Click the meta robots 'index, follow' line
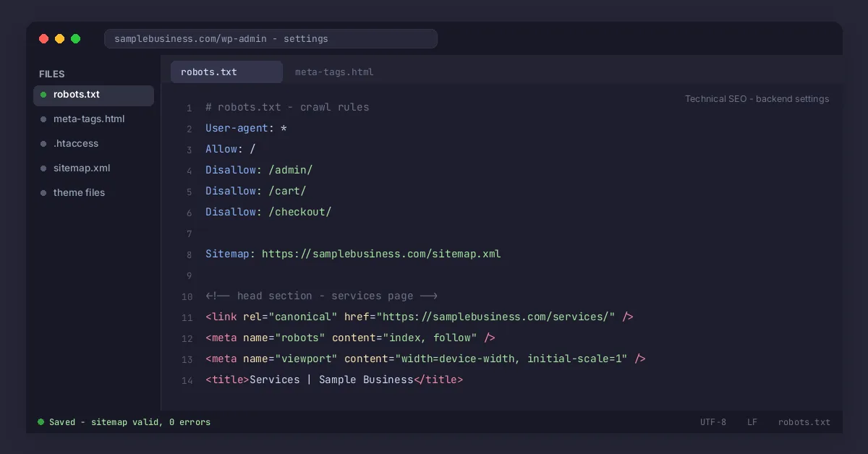 [350, 338]
